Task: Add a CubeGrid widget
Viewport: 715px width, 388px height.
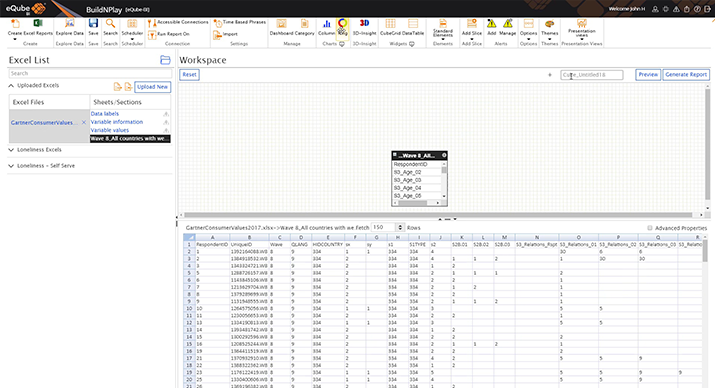Action: [390, 27]
